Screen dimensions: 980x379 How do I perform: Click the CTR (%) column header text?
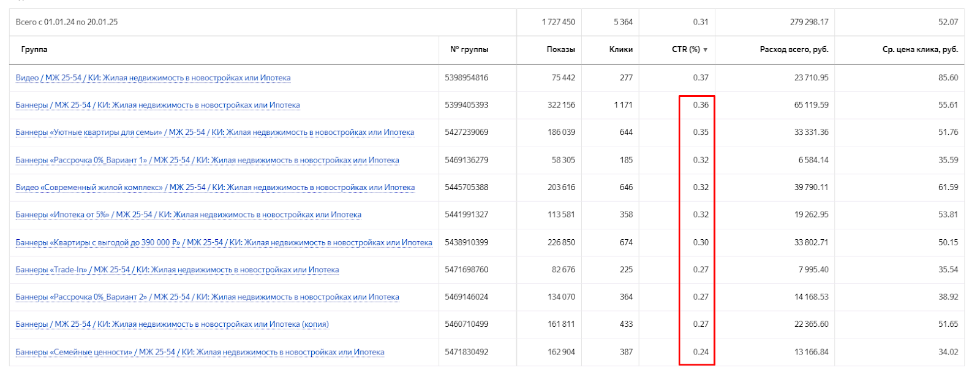[685, 50]
